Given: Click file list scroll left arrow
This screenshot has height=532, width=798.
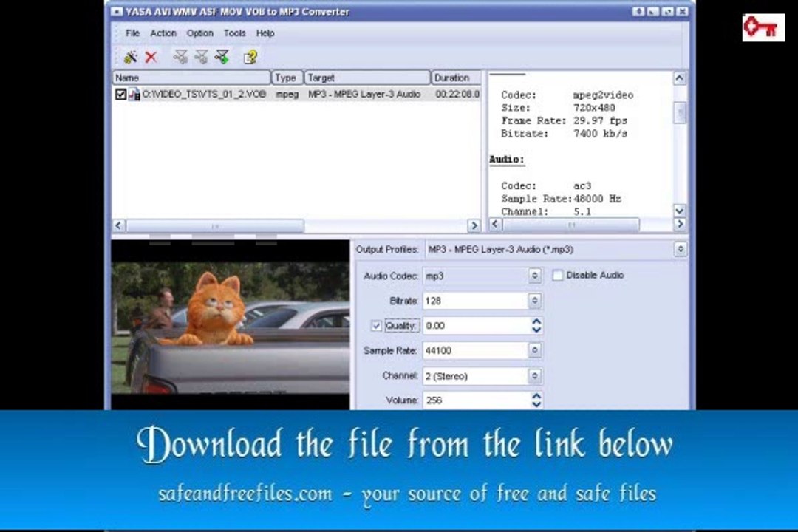Looking at the screenshot, I should [x=118, y=225].
